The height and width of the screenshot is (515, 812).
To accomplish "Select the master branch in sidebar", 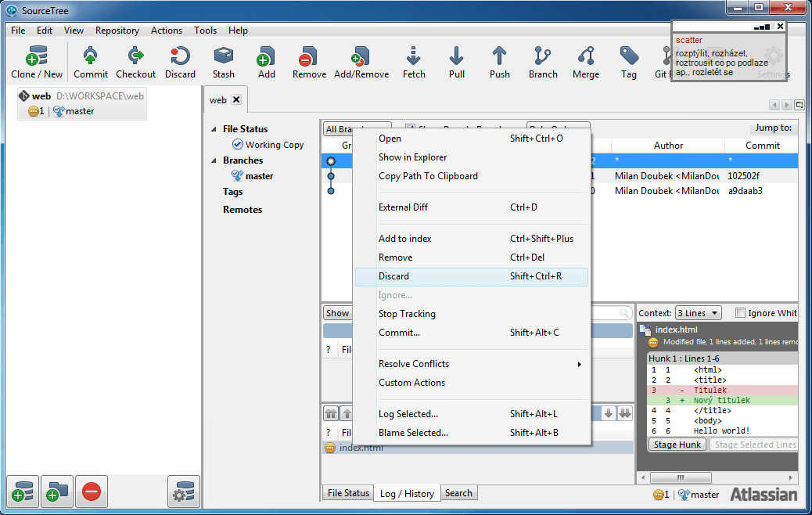I will tap(253, 176).
